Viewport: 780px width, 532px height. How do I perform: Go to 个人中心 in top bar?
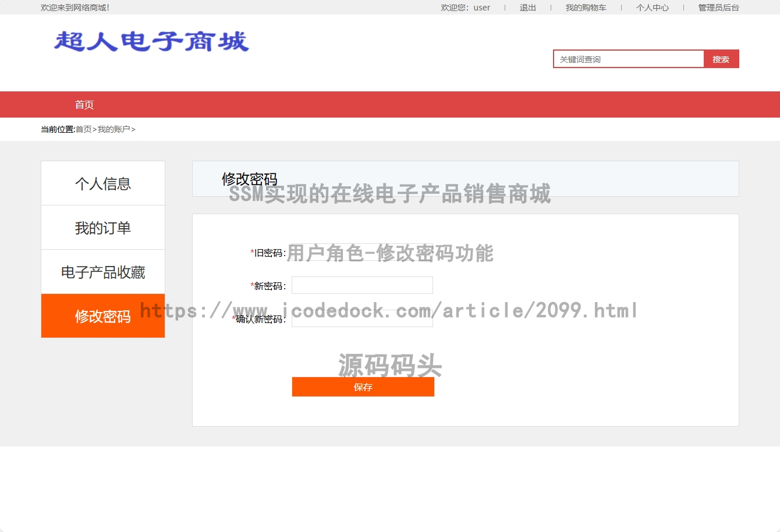click(x=652, y=8)
